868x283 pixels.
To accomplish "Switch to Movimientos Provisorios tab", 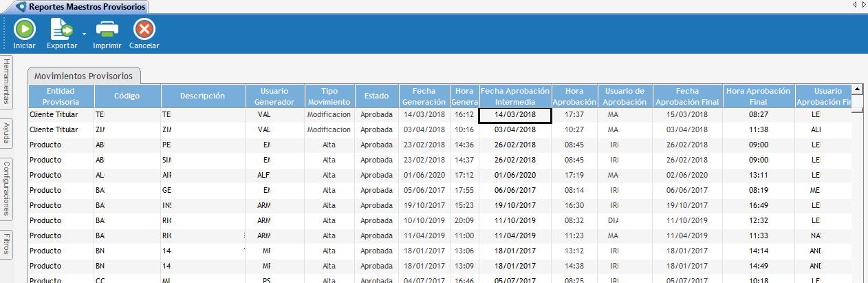I will point(85,76).
